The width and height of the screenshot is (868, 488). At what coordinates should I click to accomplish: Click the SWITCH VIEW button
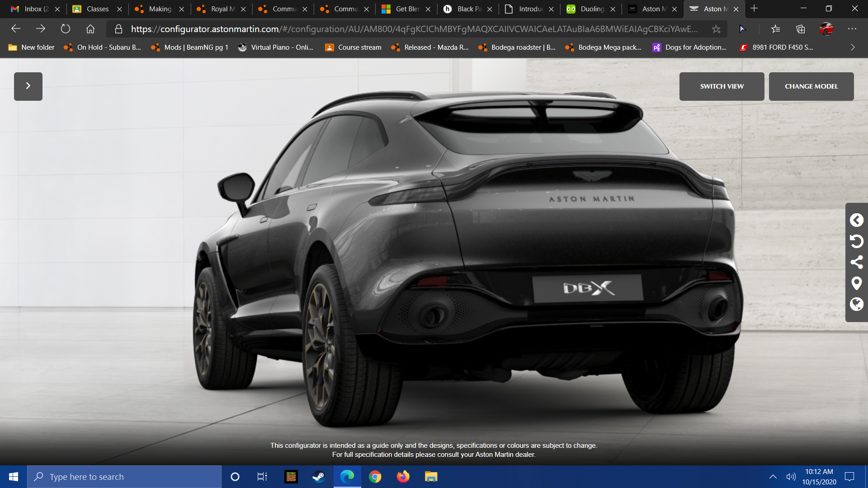(722, 86)
